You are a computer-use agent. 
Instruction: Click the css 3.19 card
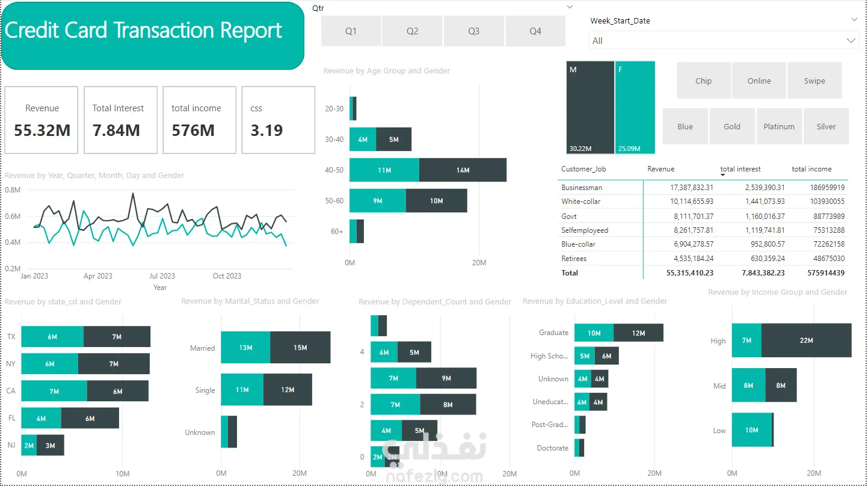(279, 120)
